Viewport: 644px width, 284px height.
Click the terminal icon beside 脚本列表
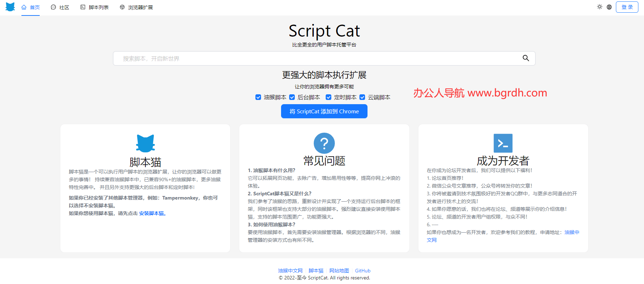point(83,7)
